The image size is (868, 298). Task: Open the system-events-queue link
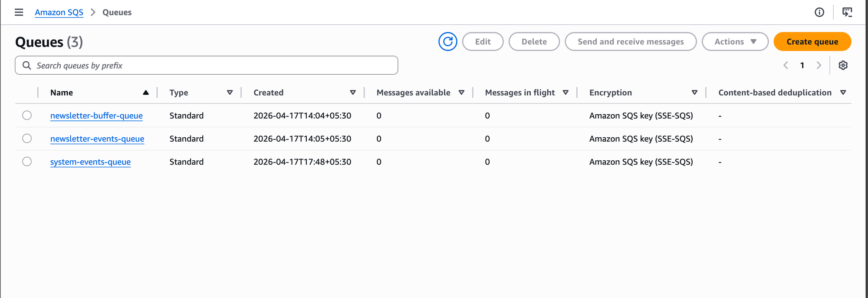90,162
